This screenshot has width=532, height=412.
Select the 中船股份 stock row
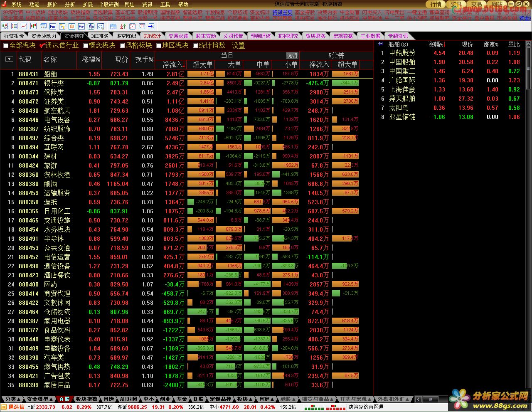click(449, 53)
